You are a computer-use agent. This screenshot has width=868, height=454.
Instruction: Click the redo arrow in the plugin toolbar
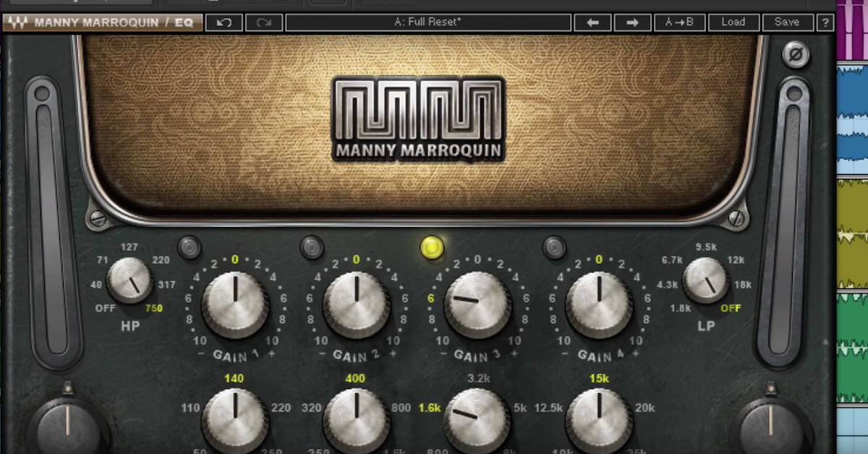264,22
